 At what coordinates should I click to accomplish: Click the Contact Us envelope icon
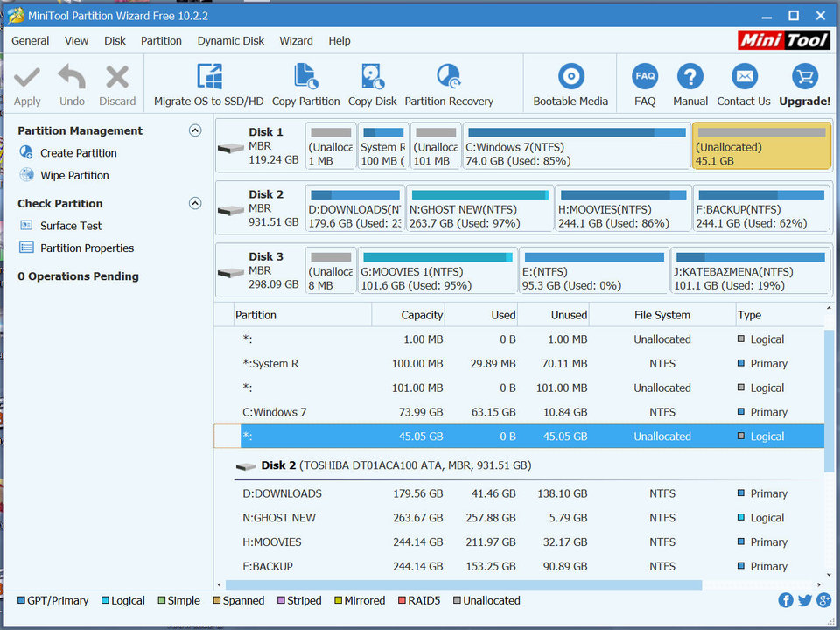coord(744,77)
